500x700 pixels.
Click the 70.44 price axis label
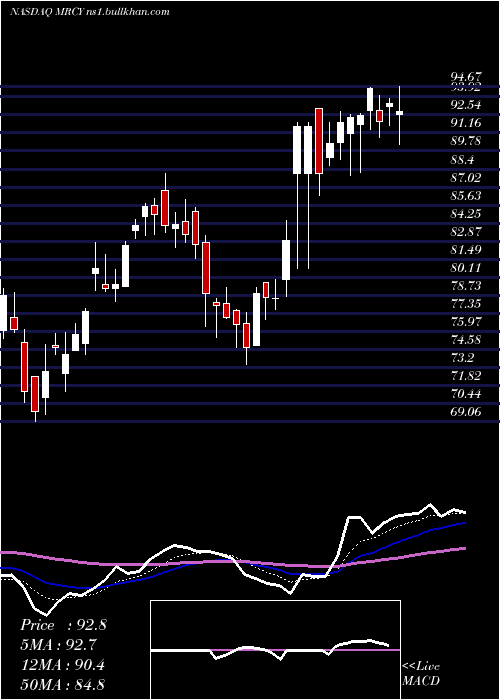click(466, 394)
